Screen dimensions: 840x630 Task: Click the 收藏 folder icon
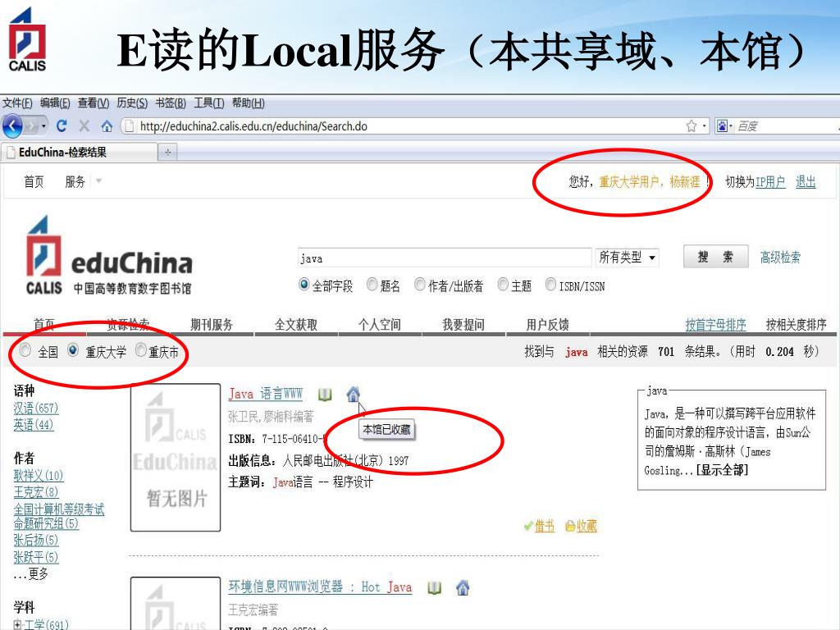tap(570, 526)
